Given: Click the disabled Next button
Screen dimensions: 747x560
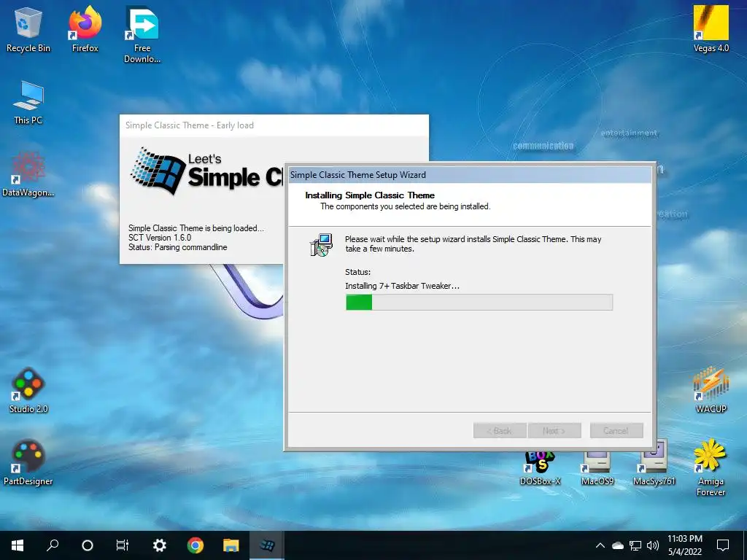Looking at the screenshot, I should pos(554,430).
